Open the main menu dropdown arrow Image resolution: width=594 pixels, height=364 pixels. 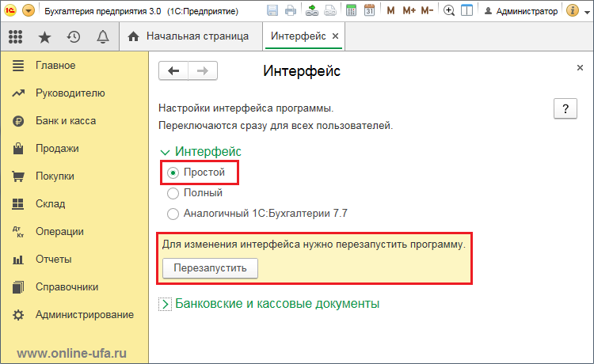click(29, 10)
